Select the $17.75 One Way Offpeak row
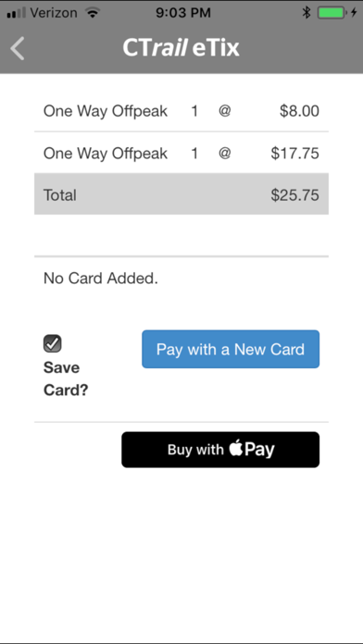This screenshot has height=644, width=363. pyautogui.click(x=181, y=154)
